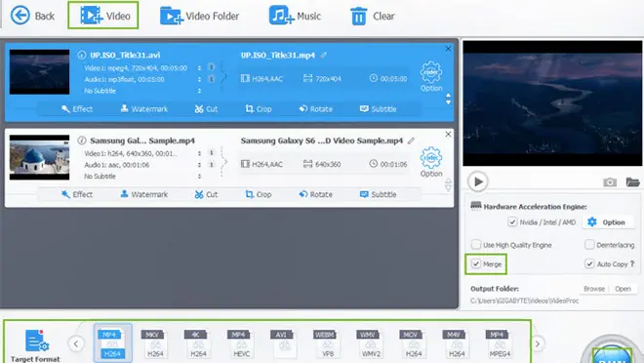
Task: Take a snapshot with camera icon
Action: pos(610,181)
